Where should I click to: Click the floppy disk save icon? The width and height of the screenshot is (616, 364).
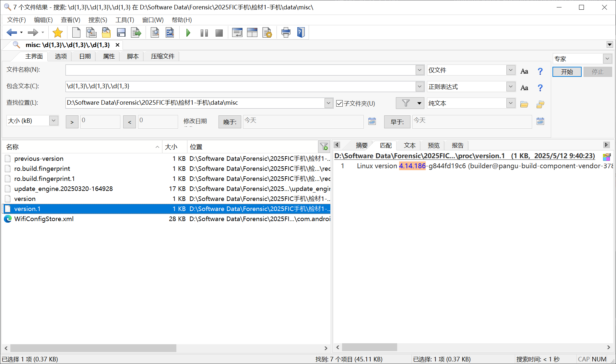point(121,33)
